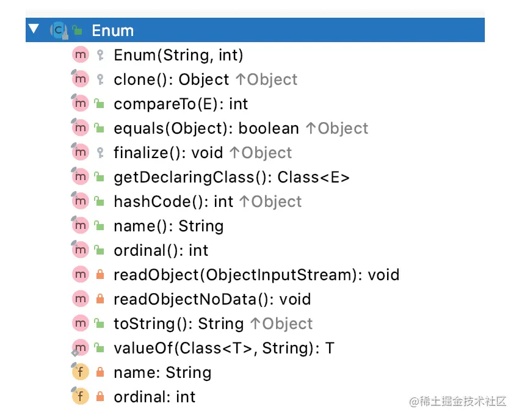519x420 pixels.
Task: Click lock icon beside ordinal: int field
Action: tap(100, 397)
